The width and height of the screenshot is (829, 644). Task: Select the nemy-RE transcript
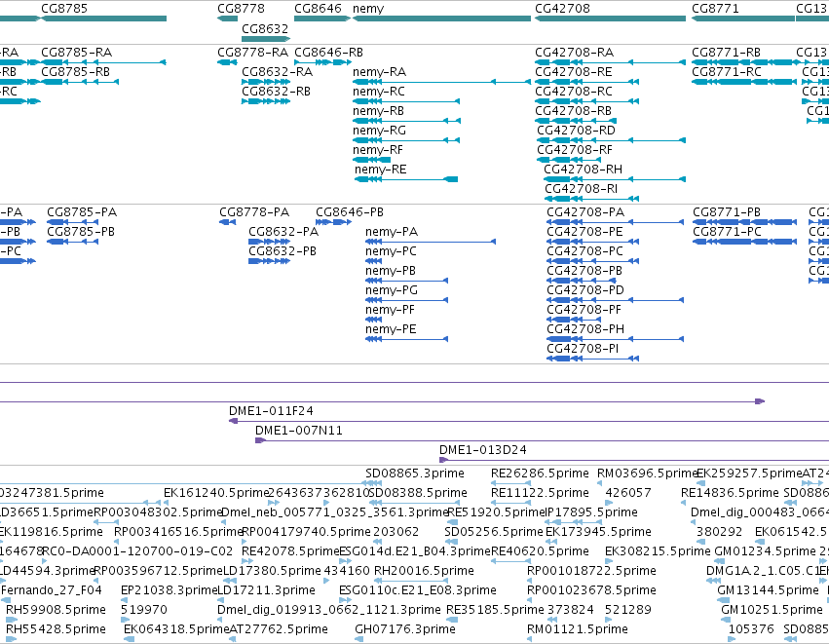[406, 179]
